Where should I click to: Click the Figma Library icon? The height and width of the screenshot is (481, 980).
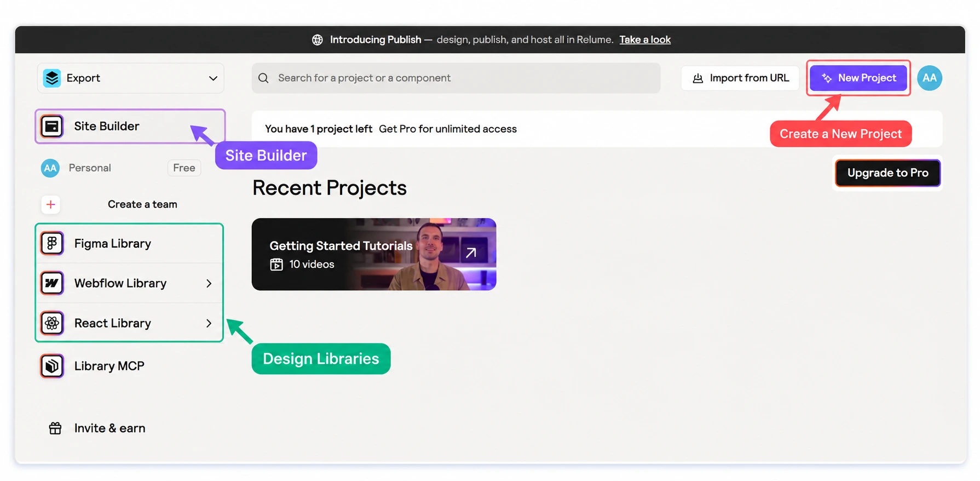pyautogui.click(x=52, y=243)
